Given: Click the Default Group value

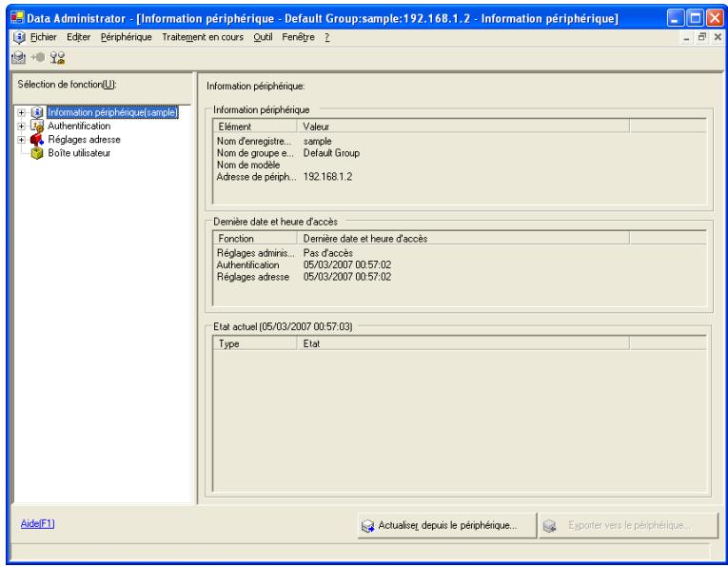Looking at the screenshot, I should click(331, 152).
